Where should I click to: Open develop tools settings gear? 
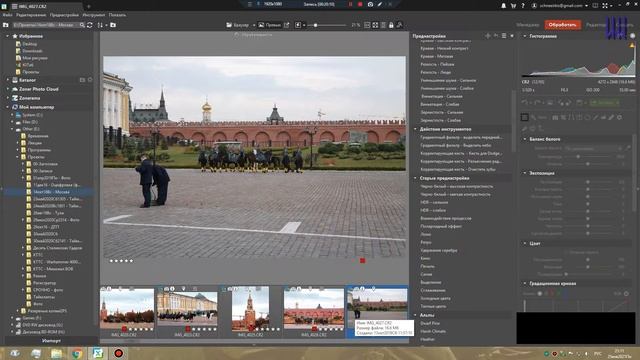click(x=620, y=118)
